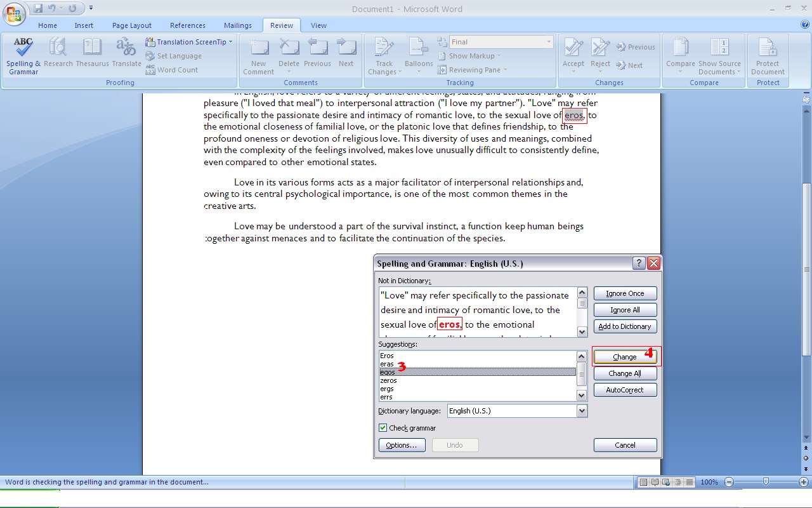Uncheck the Check grammar option
This screenshot has height=508, width=812.
point(383,427)
